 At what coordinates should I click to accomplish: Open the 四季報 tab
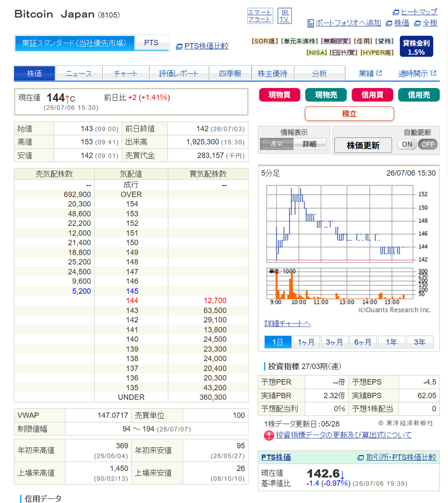[x=230, y=73]
